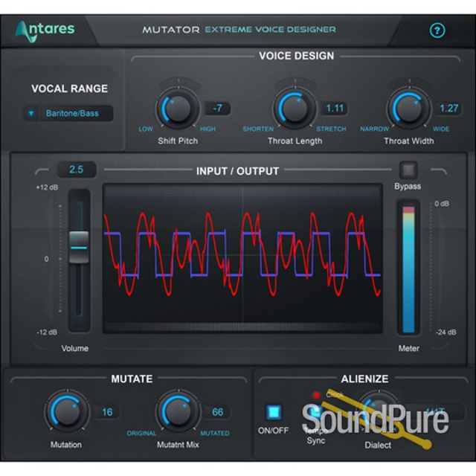Image resolution: width=476 pixels, height=476 pixels.
Task: Click the Throat Width knob
Action: point(408,108)
